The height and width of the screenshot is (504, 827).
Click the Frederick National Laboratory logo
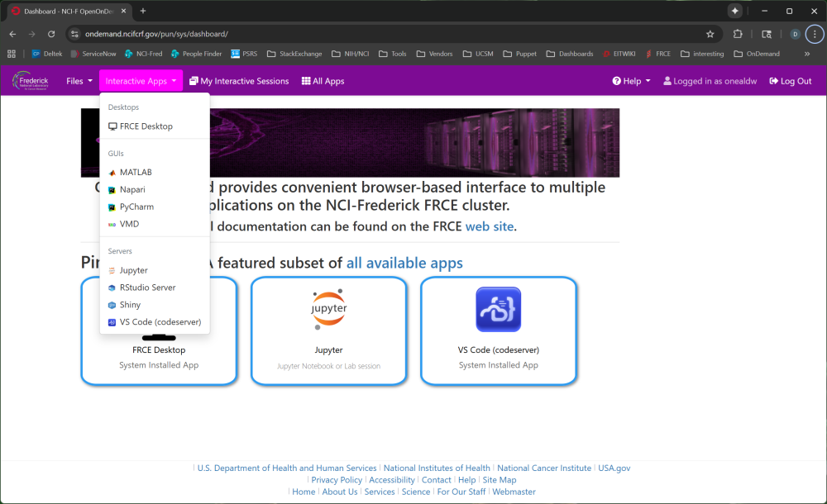31,81
